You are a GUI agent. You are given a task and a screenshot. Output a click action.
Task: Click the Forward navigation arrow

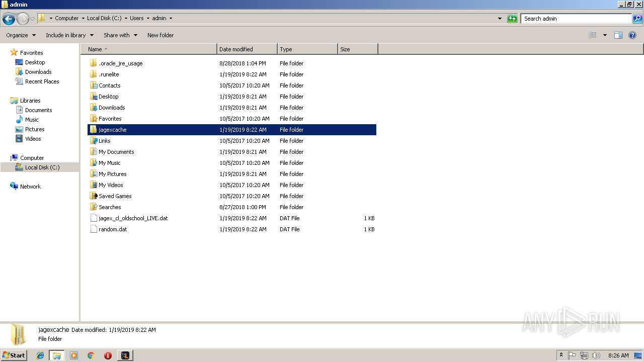pyautogui.click(x=23, y=19)
